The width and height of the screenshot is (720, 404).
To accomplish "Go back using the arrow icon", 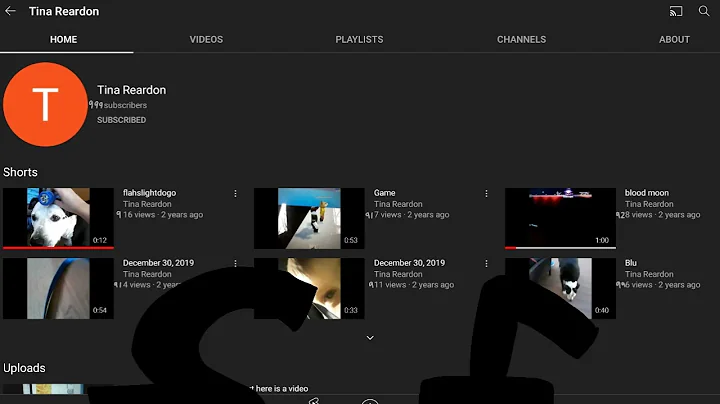I will click(x=10, y=11).
